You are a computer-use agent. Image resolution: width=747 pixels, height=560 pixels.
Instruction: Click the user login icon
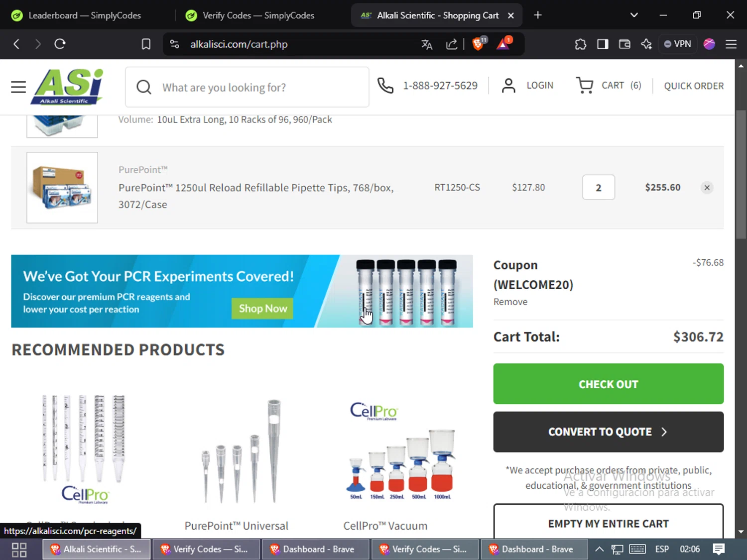click(508, 85)
